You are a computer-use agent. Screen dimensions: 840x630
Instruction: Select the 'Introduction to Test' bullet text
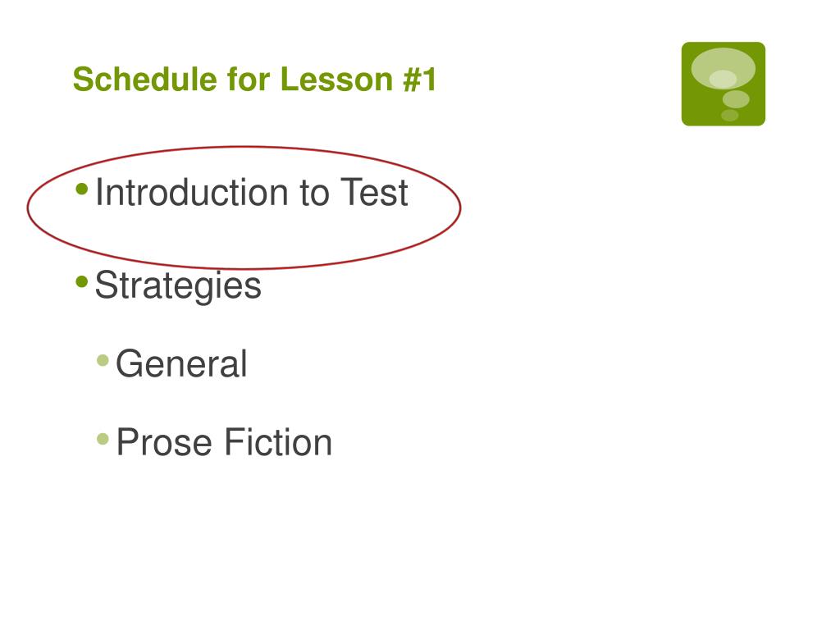252,192
